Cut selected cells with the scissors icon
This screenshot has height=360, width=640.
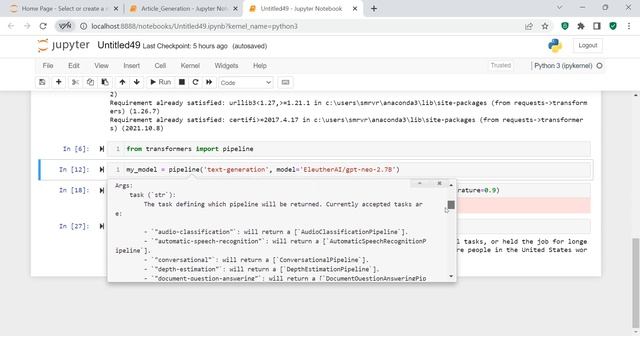[75, 82]
